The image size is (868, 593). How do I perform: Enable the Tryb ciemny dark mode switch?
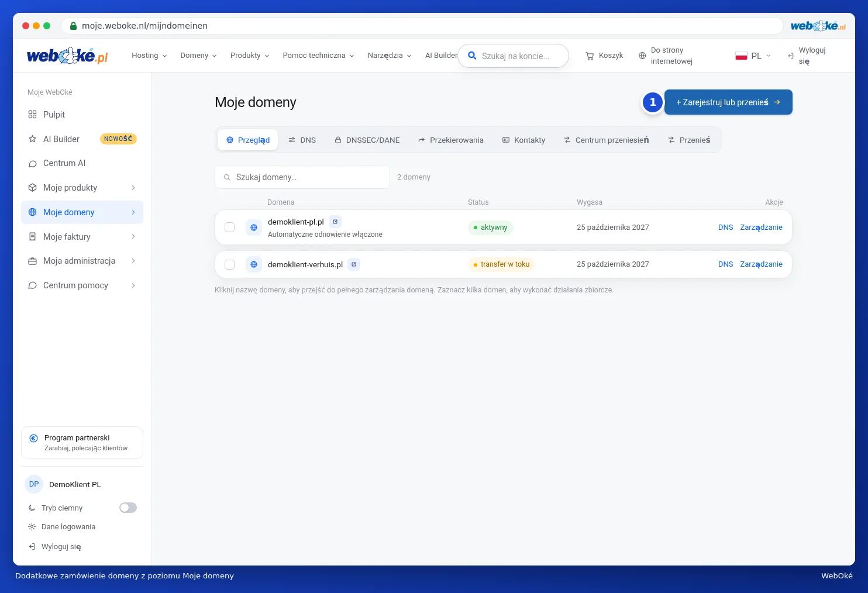pos(128,508)
